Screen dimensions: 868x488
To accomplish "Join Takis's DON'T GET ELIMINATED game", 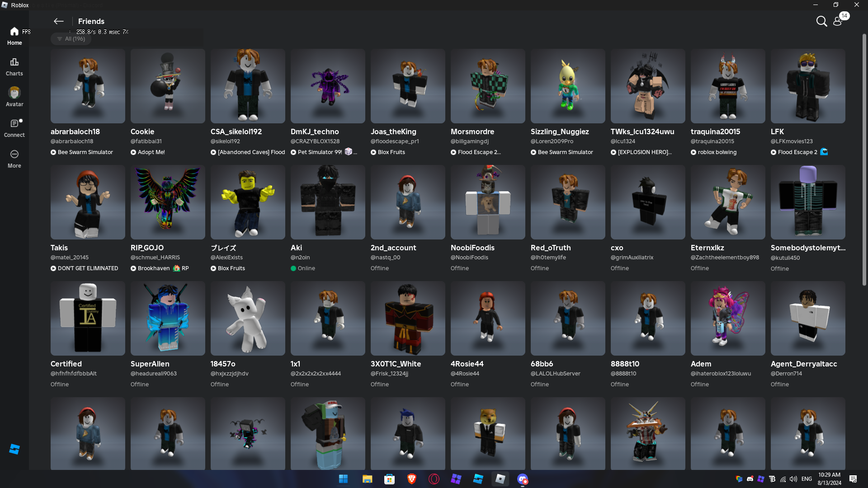I will 84,268.
